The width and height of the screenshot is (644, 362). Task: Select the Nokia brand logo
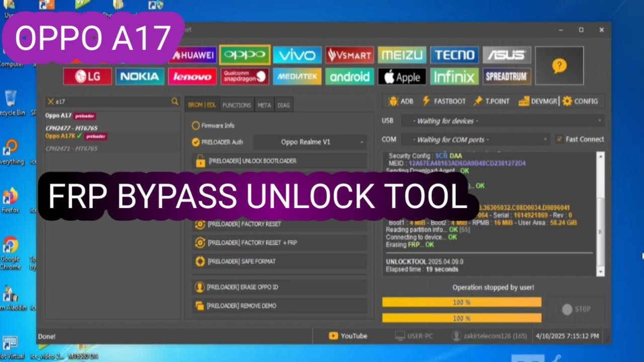coord(140,76)
